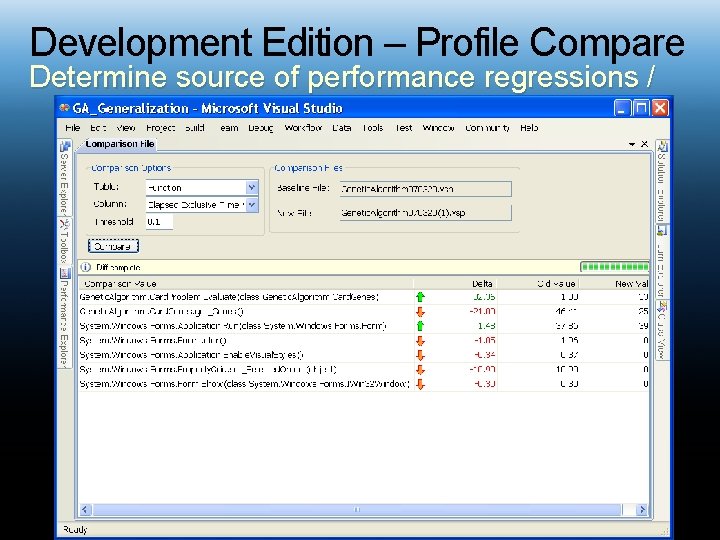
Task: Click the Ready status bar text
Action: tap(75, 530)
